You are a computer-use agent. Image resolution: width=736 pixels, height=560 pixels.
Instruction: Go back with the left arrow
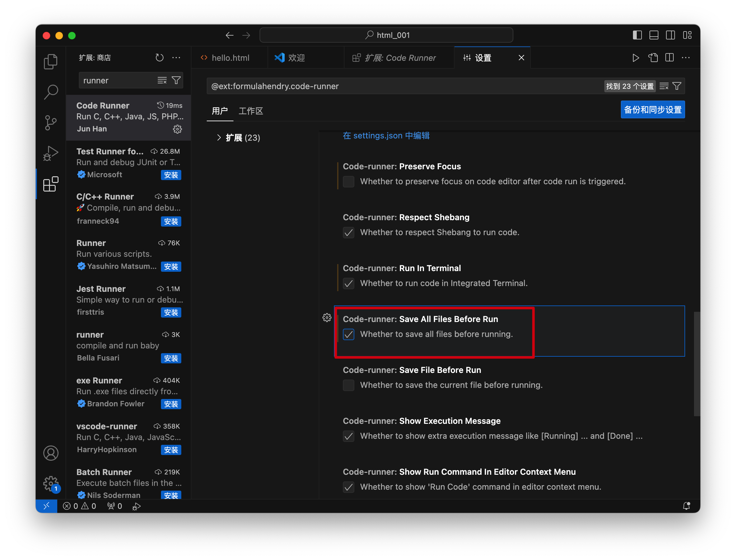point(230,35)
